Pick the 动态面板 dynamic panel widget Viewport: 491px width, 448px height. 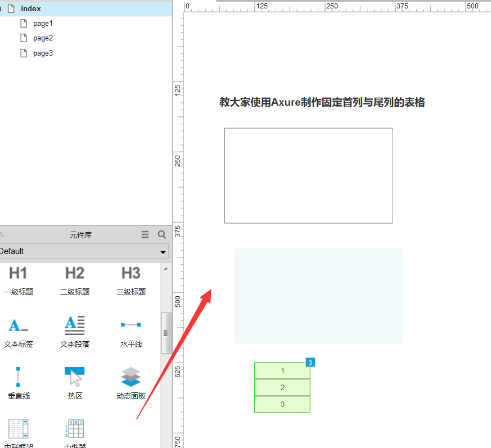131,383
